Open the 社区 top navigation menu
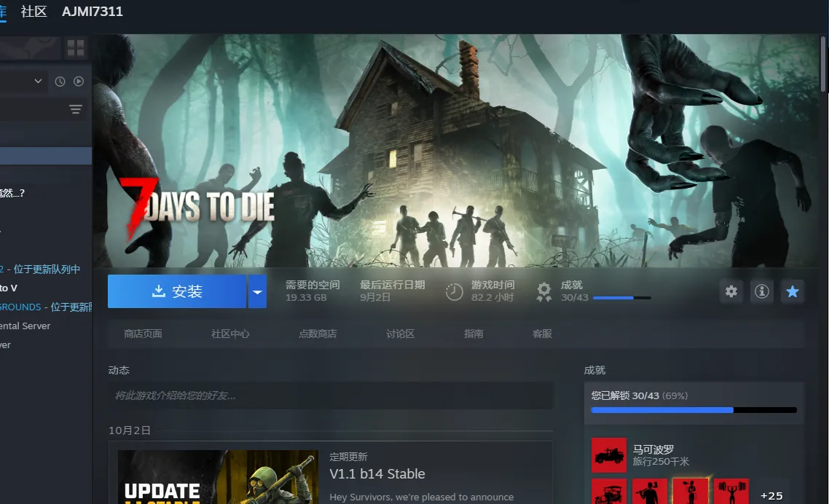The width and height of the screenshot is (829, 504). 34,12
